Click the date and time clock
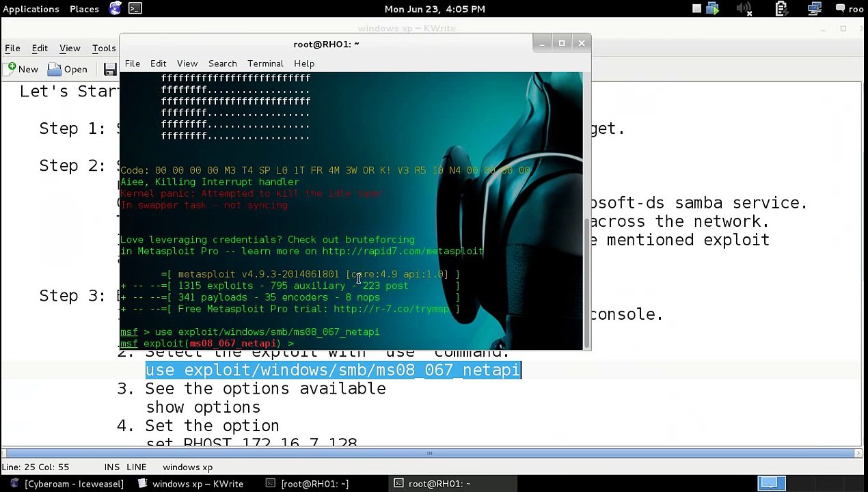This screenshot has height=492, width=868. pyautogui.click(x=435, y=9)
